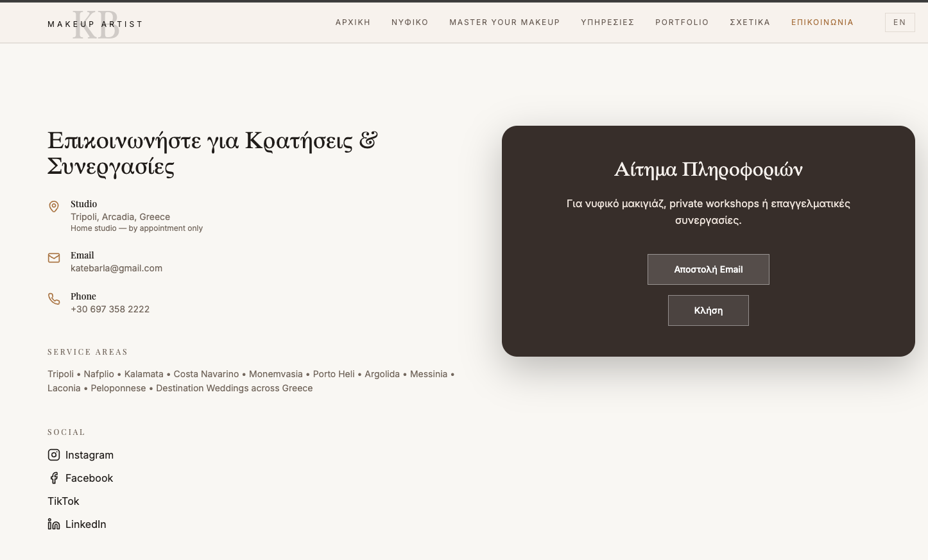The image size is (928, 560).
Task: Open the TikTok link
Action: pyautogui.click(x=64, y=501)
